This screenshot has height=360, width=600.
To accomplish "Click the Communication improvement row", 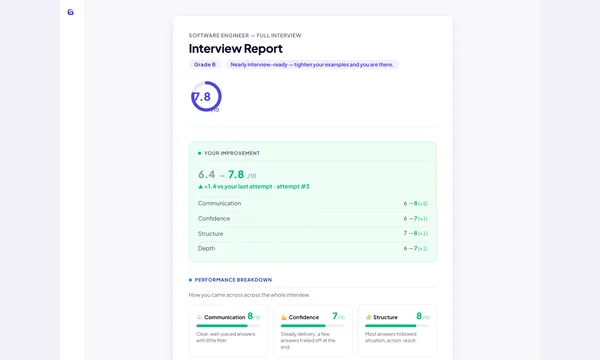I will pos(313,204).
